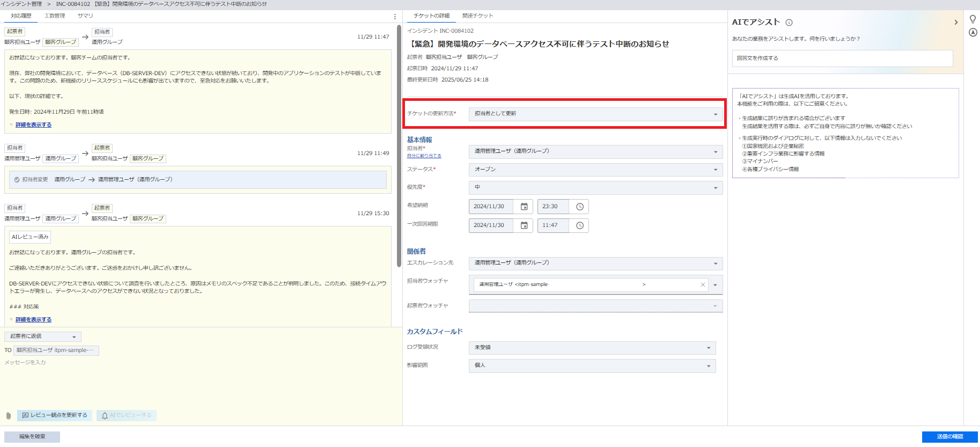The image size is (980, 447).
Task: Open calendar picker for 一次回答期限 date
Action: (x=524, y=225)
